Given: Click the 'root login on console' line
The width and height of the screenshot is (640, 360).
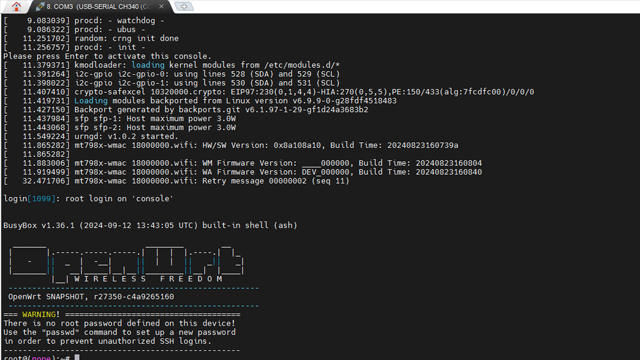Looking at the screenshot, I should pyautogui.click(x=88, y=198).
